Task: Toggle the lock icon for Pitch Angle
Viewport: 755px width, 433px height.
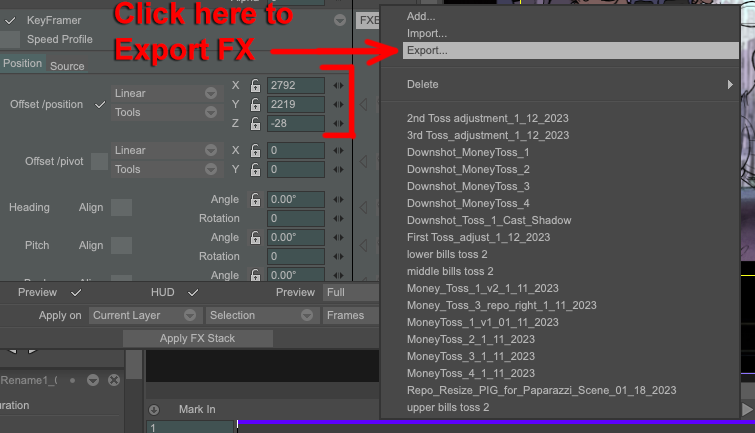Action: point(255,237)
